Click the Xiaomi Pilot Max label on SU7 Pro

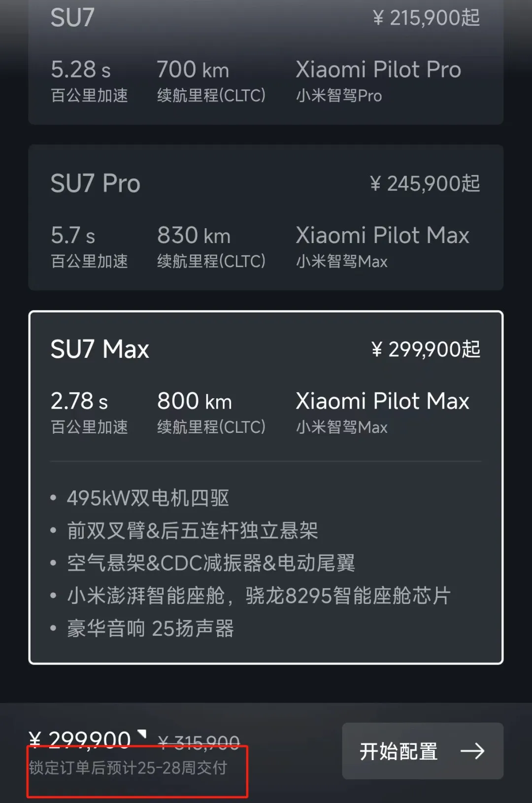(x=383, y=236)
